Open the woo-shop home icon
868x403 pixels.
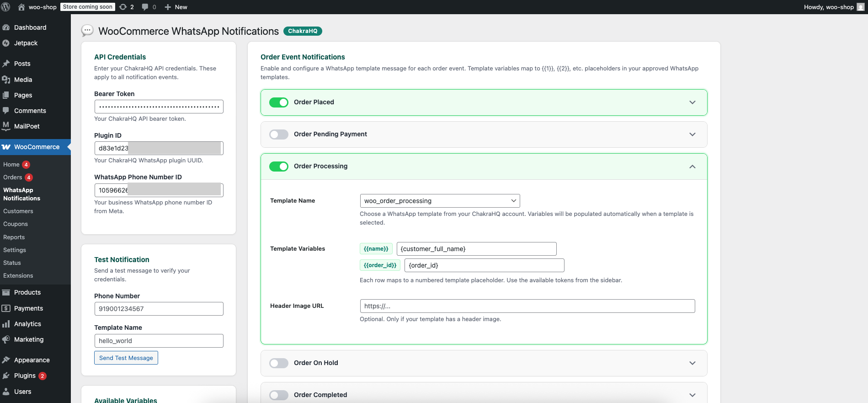tap(21, 7)
